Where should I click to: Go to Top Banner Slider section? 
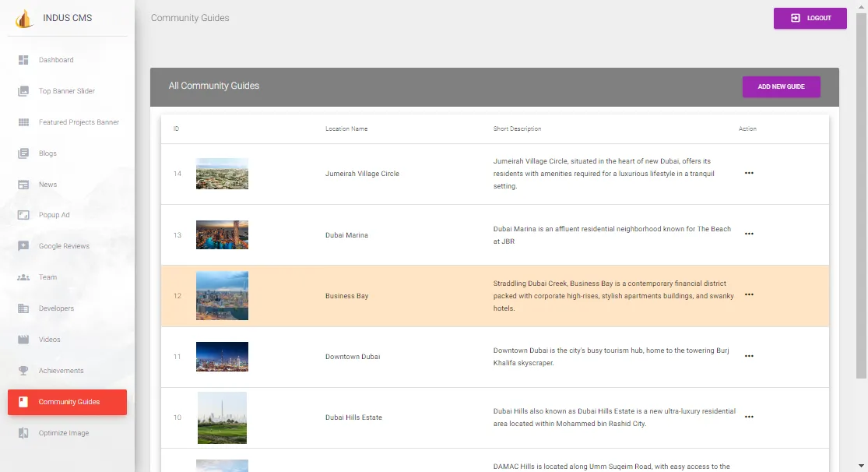coord(67,91)
